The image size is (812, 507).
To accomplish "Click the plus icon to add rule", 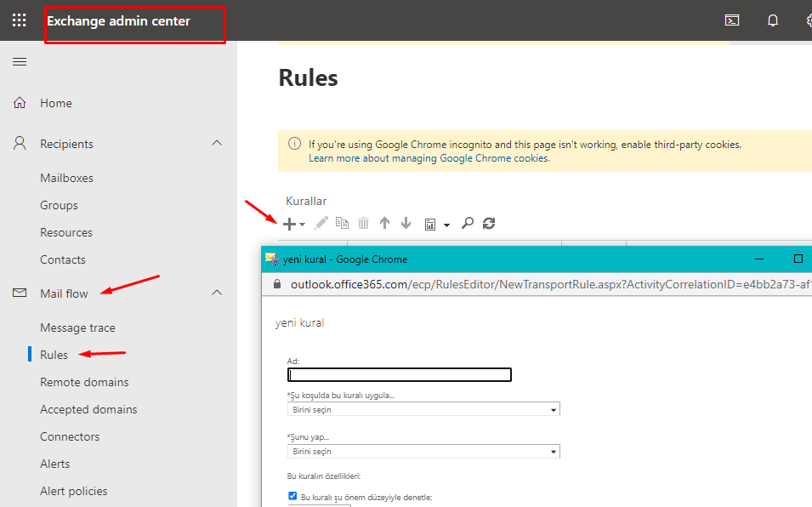I will coord(289,224).
